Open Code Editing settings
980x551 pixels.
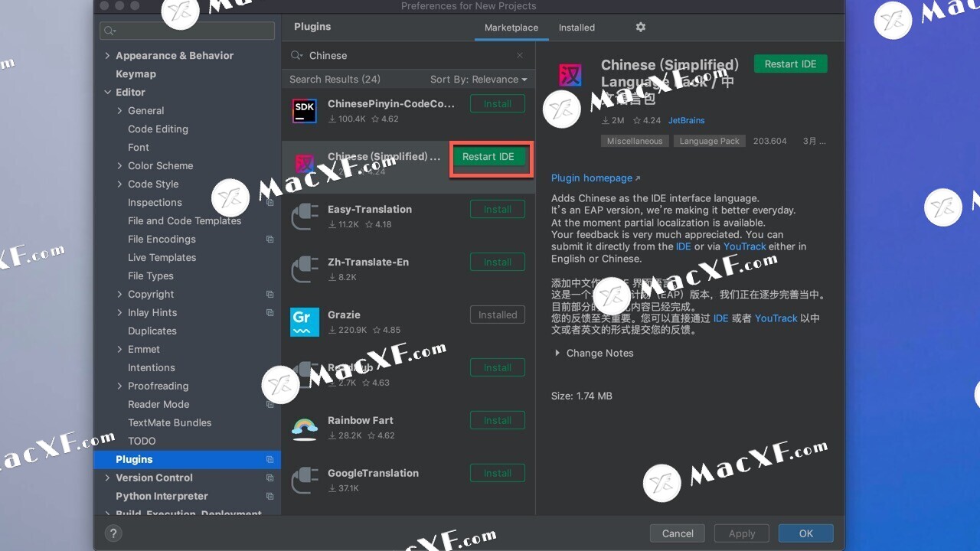click(x=158, y=129)
